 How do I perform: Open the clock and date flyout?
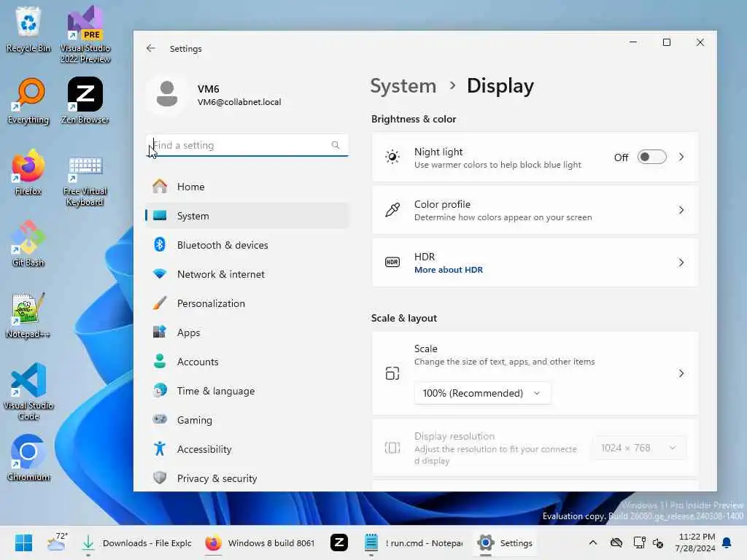point(694,542)
